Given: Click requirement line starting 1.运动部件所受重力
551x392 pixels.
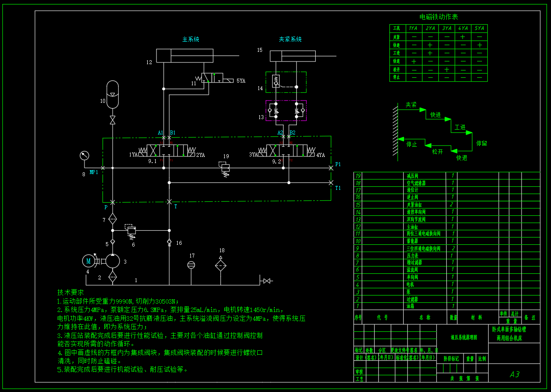Looking at the screenshot, I should (118, 301).
